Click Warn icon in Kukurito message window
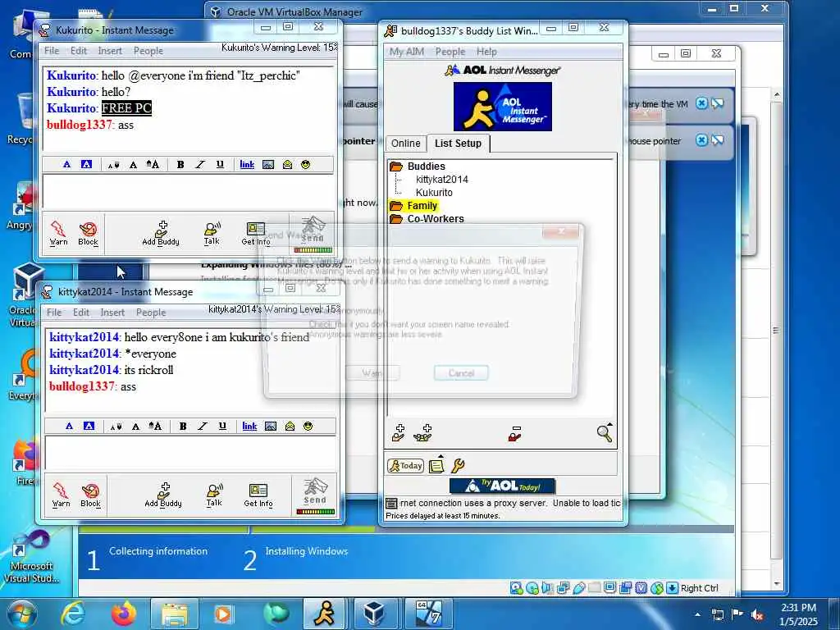Viewport: 840px width, 630px height. [58, 234]
